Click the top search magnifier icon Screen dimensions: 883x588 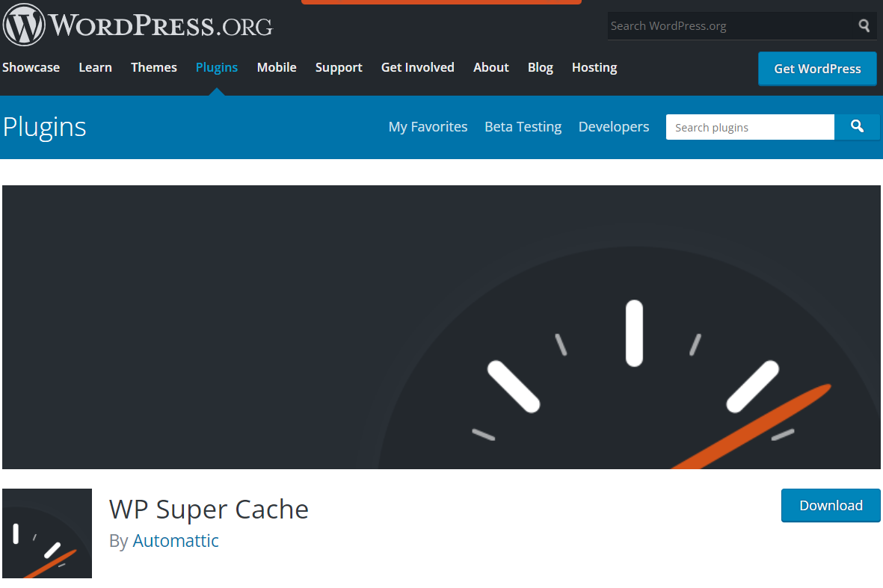point(864,26)
